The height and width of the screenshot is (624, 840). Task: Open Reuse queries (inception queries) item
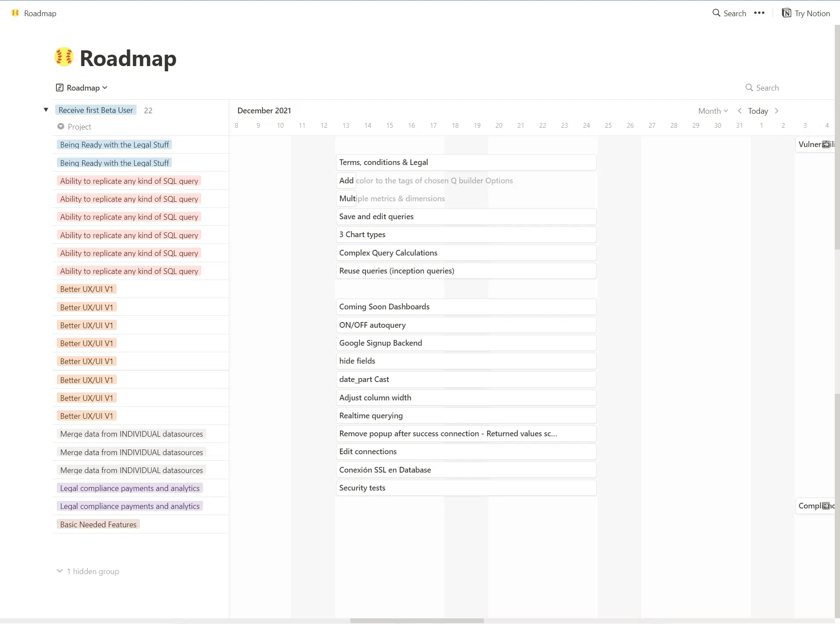[466, 271]
